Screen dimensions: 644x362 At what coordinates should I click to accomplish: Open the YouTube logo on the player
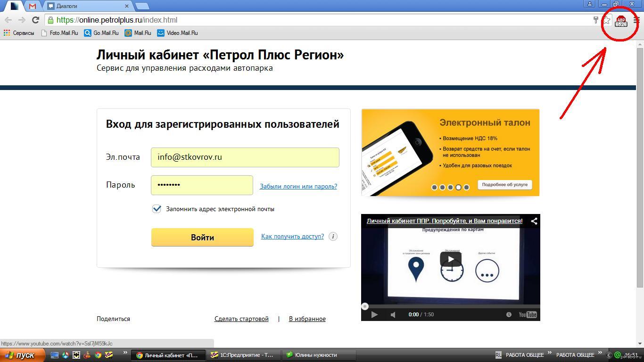528,314
